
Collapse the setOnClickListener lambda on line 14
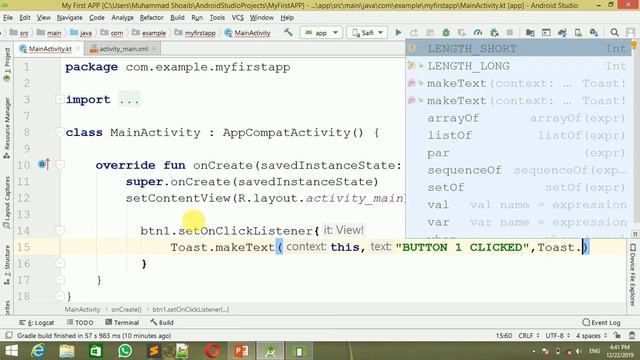tap(60, 231)
